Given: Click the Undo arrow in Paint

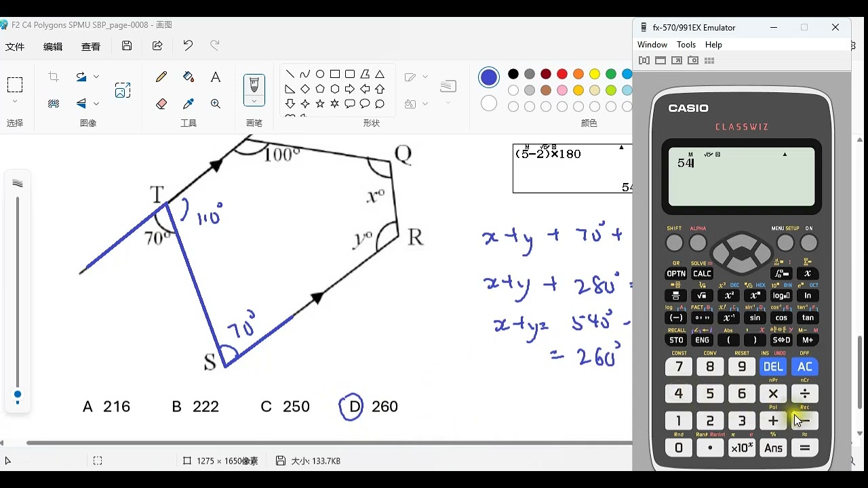Looking at the screenshot, I should click(188, 46).
